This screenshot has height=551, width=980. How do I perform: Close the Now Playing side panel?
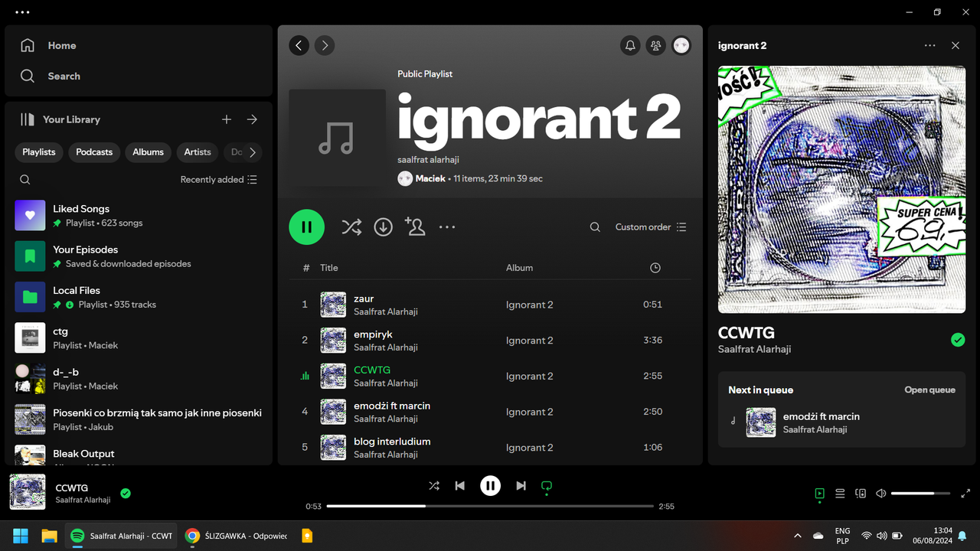[955, 45]
